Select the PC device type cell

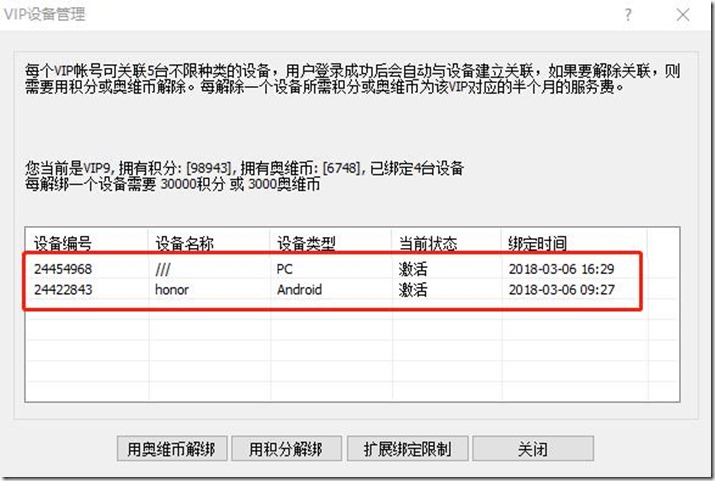[x=285, y=269]
